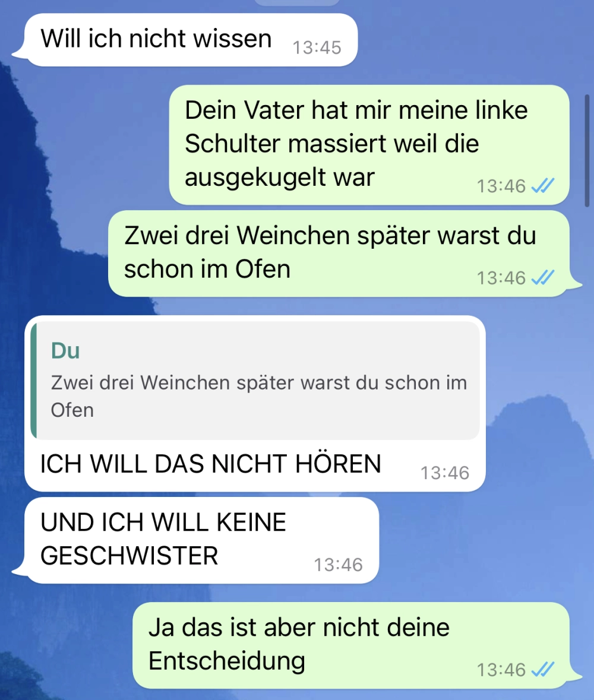Screen dimensions: 594x700
Task: Tap "ICH WILL DAS NICHT HÖREN" message text
Action: tap(210, 464)
